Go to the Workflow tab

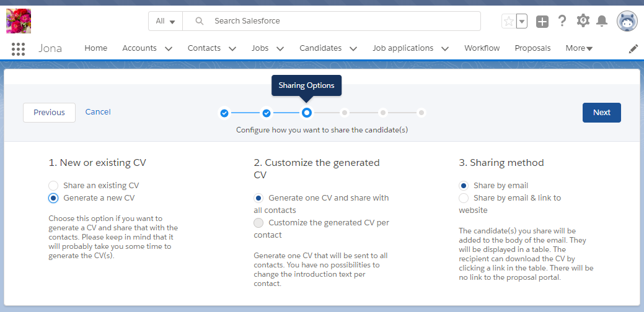482,48
